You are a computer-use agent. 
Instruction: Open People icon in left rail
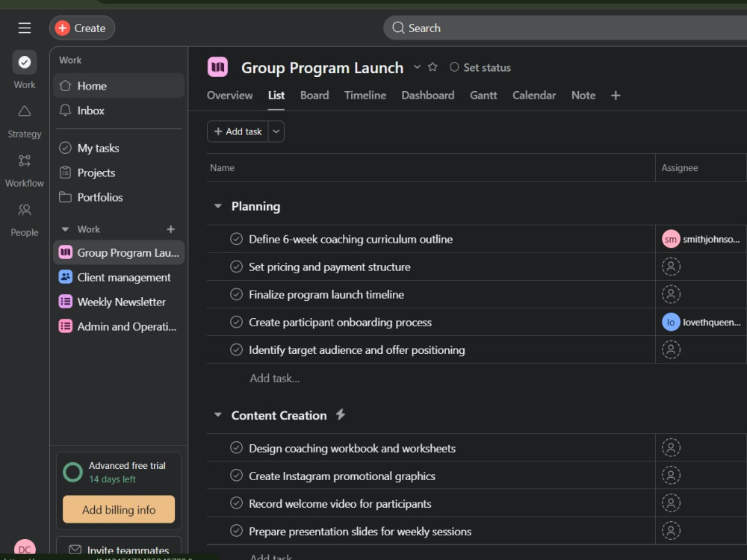click(x=25, y=210)
